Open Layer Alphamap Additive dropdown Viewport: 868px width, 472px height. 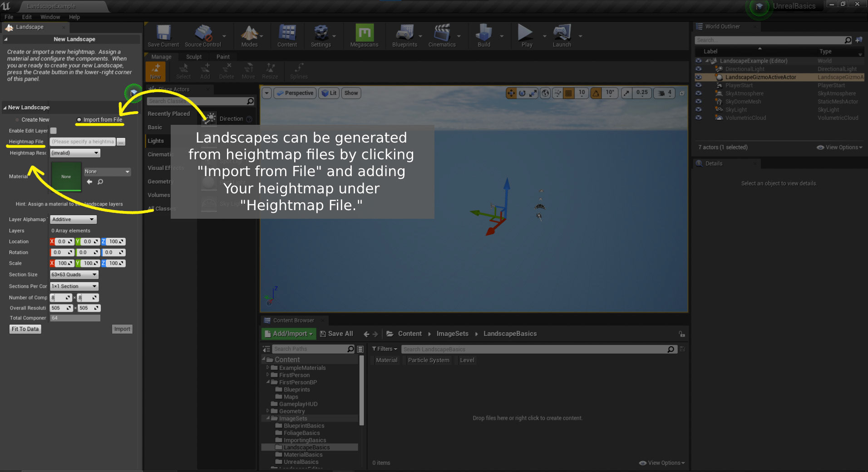pyautogui.click(x=73, y=219)
